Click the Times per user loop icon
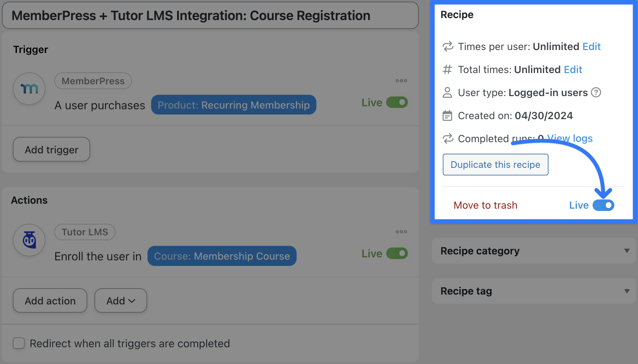The image size is (638, 364). tap(448, 46)
